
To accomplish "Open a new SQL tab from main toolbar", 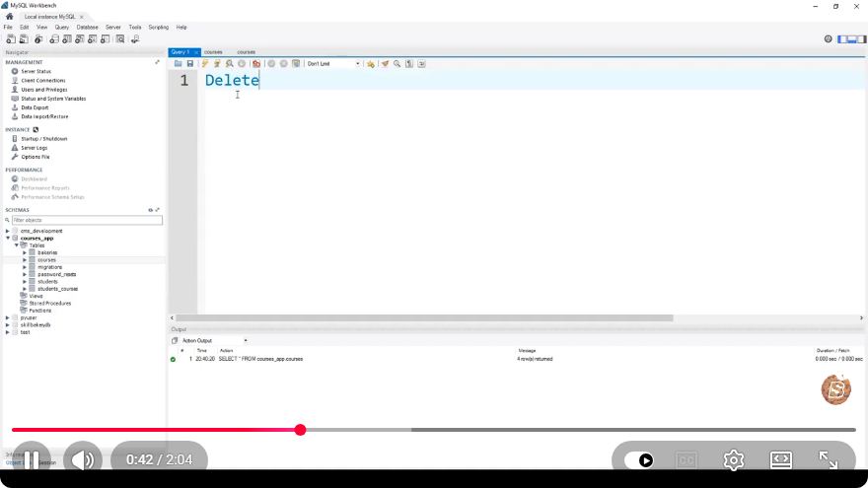I will click(11, 39).
